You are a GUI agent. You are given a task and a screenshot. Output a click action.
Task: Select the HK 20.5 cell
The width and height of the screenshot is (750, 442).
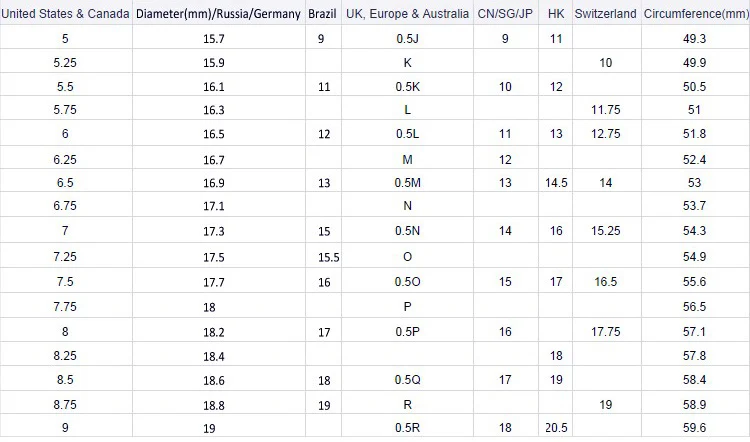click(x=556, y=428)
